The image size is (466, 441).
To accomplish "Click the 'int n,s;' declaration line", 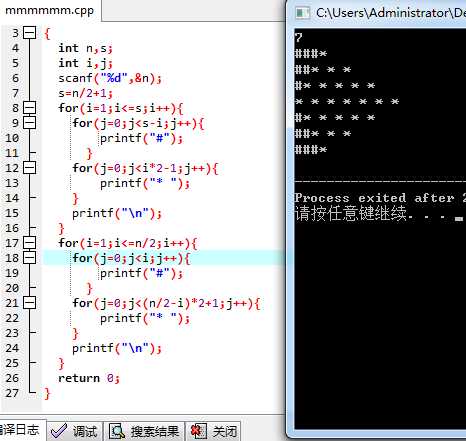I will (85, 48).
